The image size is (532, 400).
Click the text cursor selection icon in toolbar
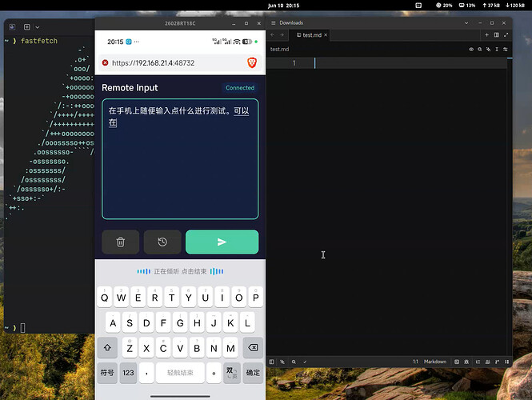point(497,49)
